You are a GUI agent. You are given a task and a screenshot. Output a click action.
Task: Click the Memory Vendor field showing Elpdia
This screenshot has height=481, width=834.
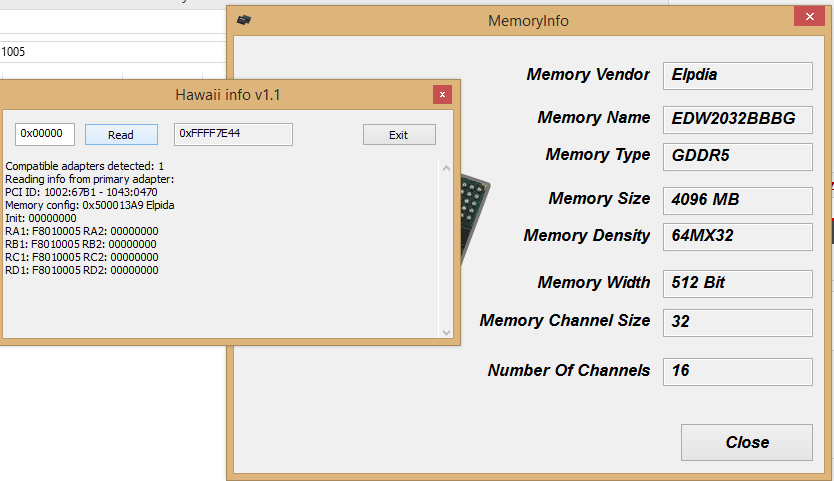(738, 76)
